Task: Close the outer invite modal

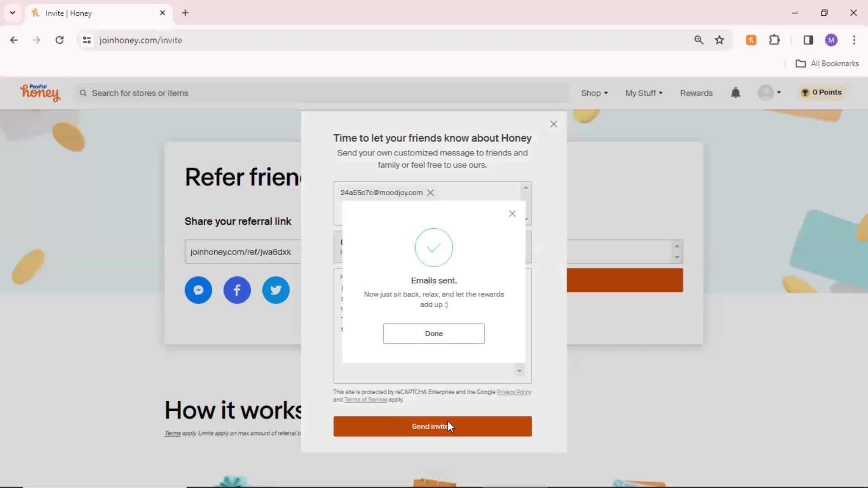Action: click(553, 124)
